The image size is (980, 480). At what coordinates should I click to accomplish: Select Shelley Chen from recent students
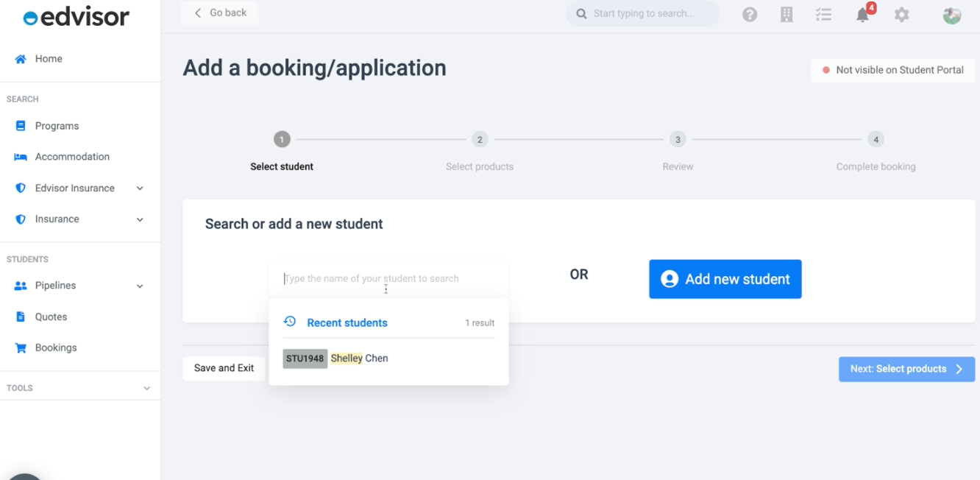[x=388, y=359]
